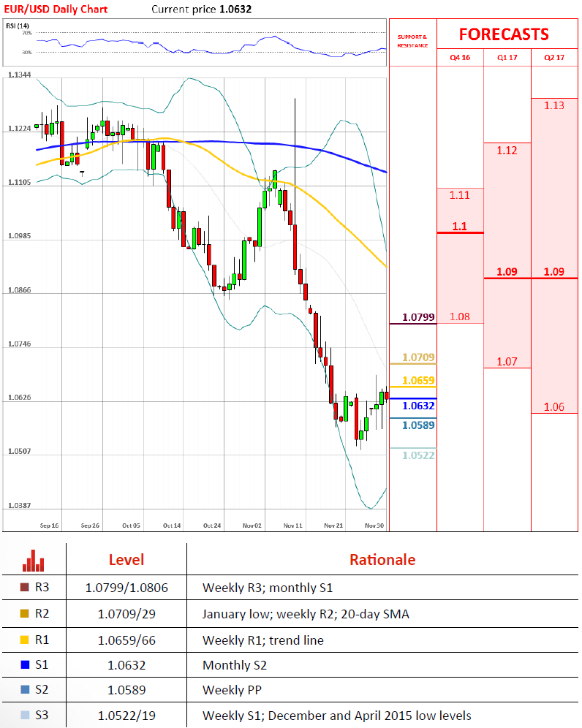Click the R2 gold color swatch

click(x=25, y=613)
